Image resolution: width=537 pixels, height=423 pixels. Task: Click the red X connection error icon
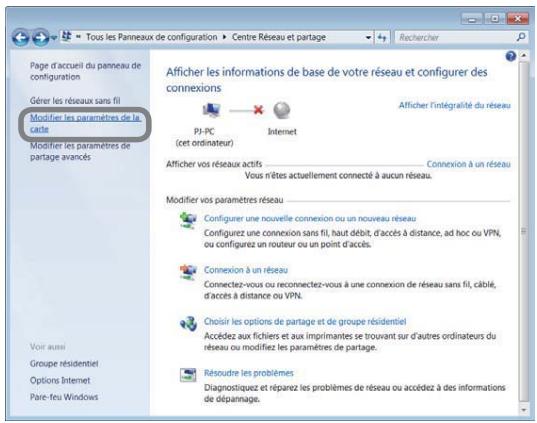point(258,110)
